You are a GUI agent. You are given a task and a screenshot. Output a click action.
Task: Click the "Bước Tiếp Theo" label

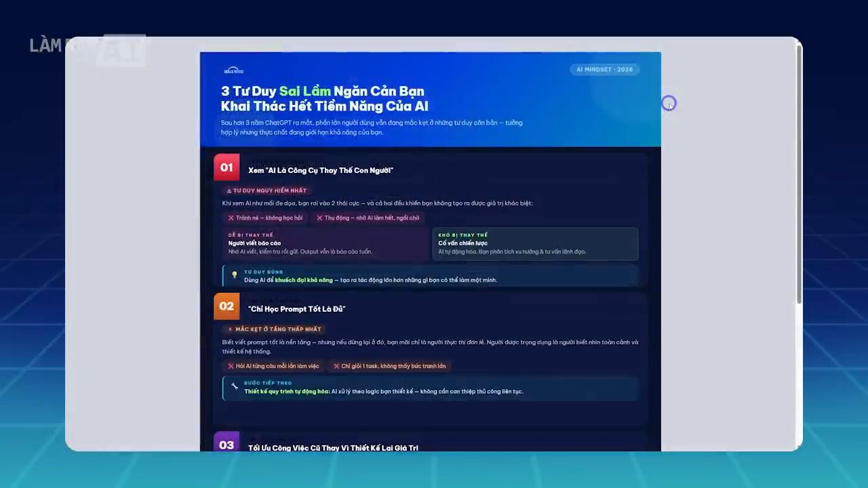tap(268, 383)
